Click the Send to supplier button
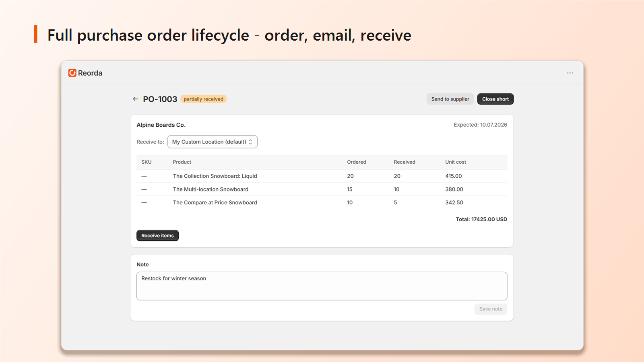 tap(450, 99)
